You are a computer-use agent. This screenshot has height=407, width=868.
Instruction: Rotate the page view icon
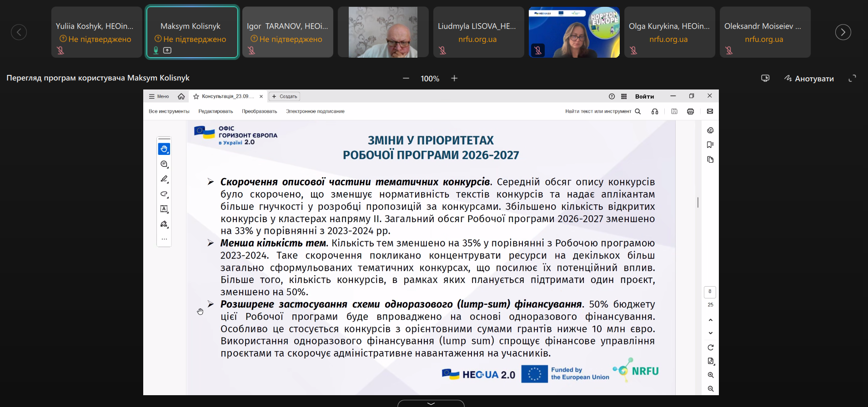[710, 347]
